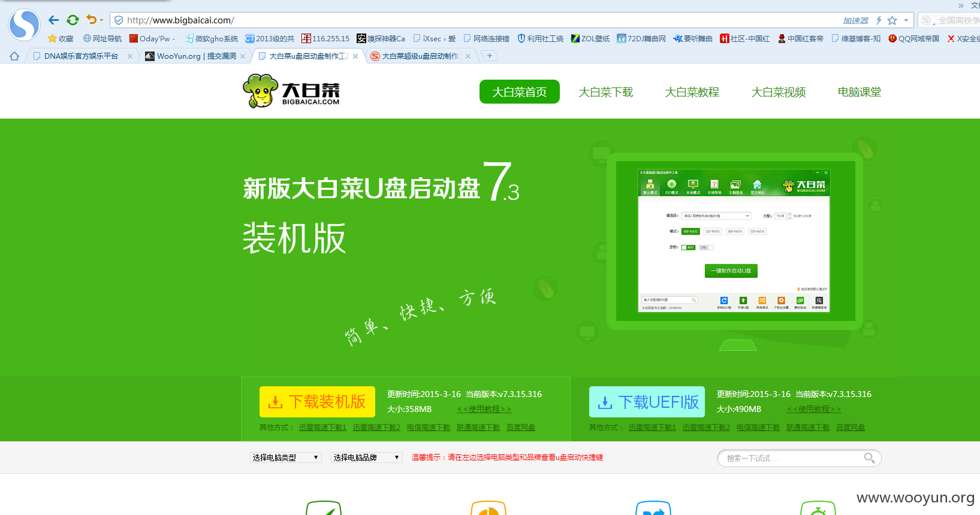Open 大白菜下载 navigation item
The height and width of the screenshot is (515, 980).
605,92
